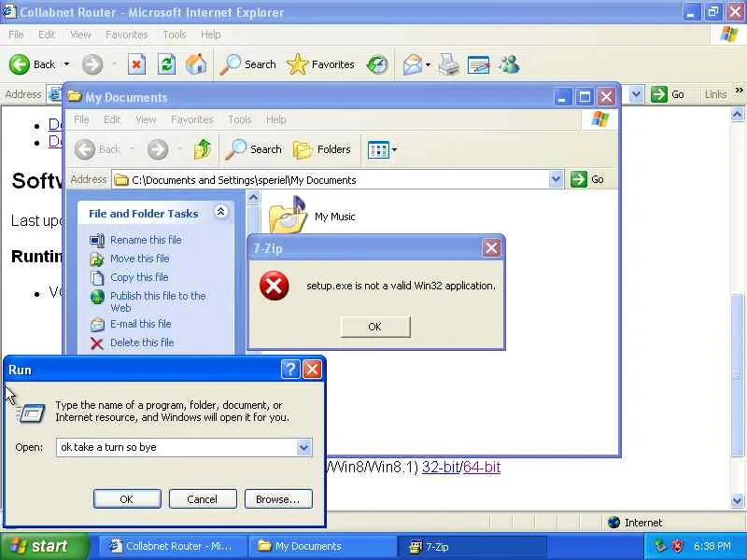Click the Back button in Internet Explorer
This screenshot has height=560, width=747.
[33, 64]
